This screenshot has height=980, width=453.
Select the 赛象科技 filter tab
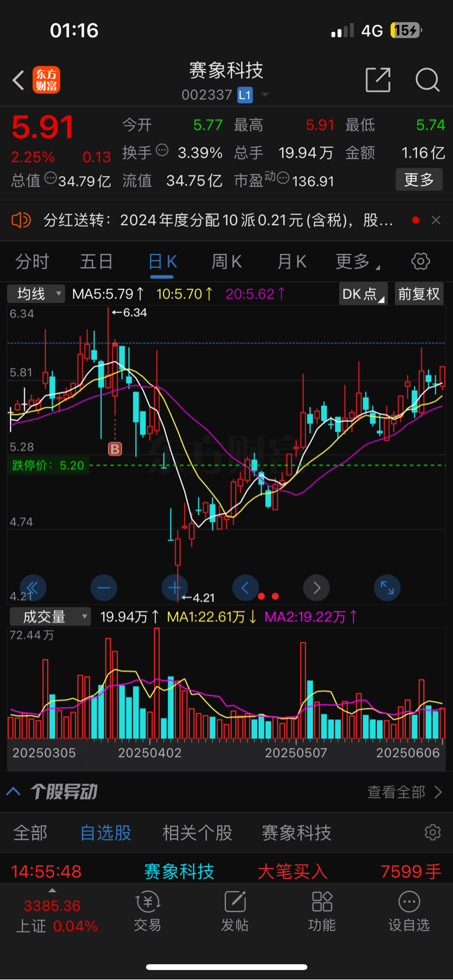point(297,833)
